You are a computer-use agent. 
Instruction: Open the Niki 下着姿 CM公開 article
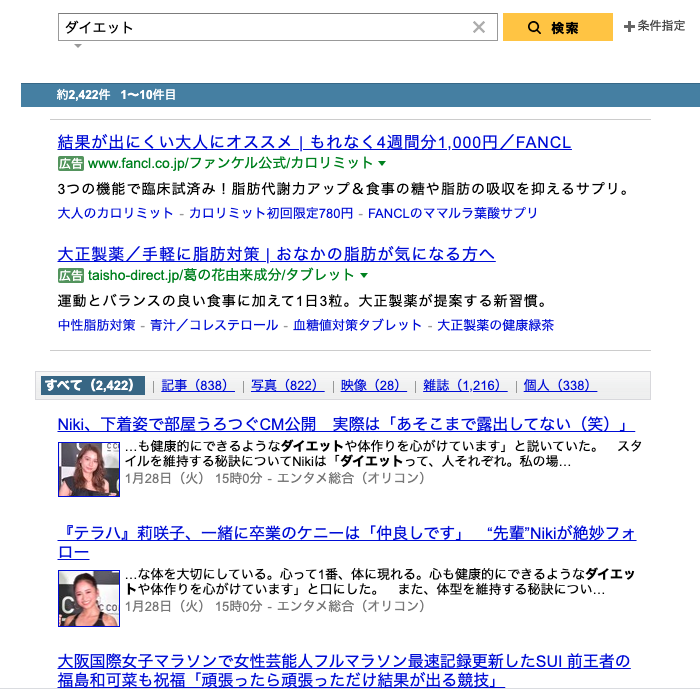click(346, 424)
